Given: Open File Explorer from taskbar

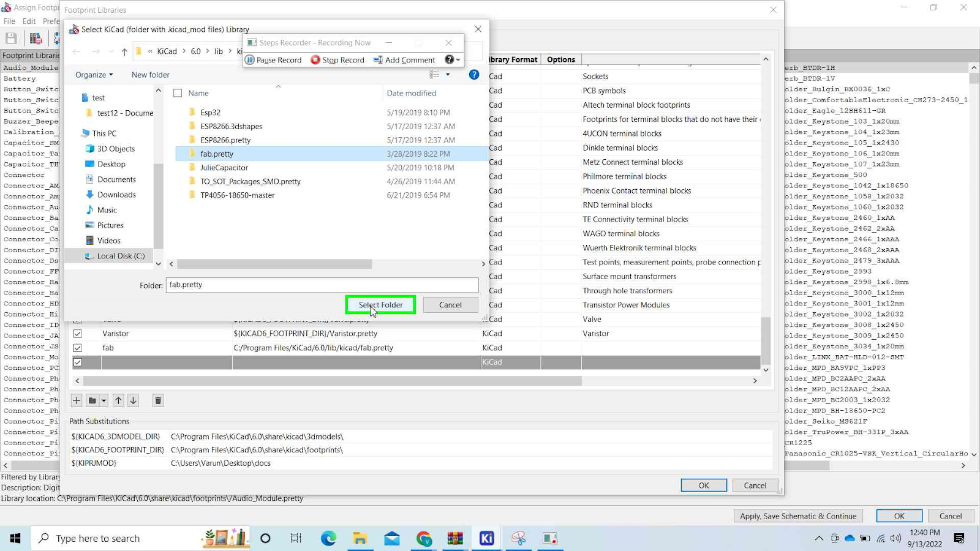Looking at the screenshot, I should click(x=360, y=538).
